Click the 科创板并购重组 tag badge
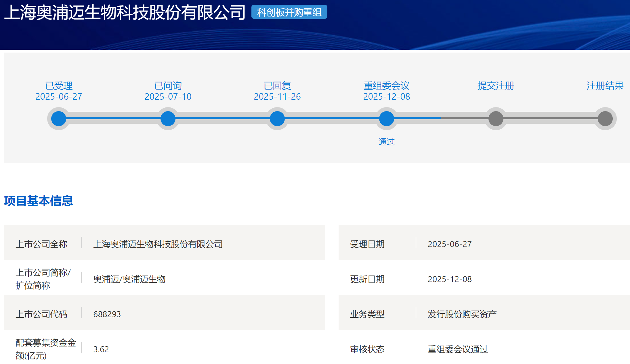 289,12
